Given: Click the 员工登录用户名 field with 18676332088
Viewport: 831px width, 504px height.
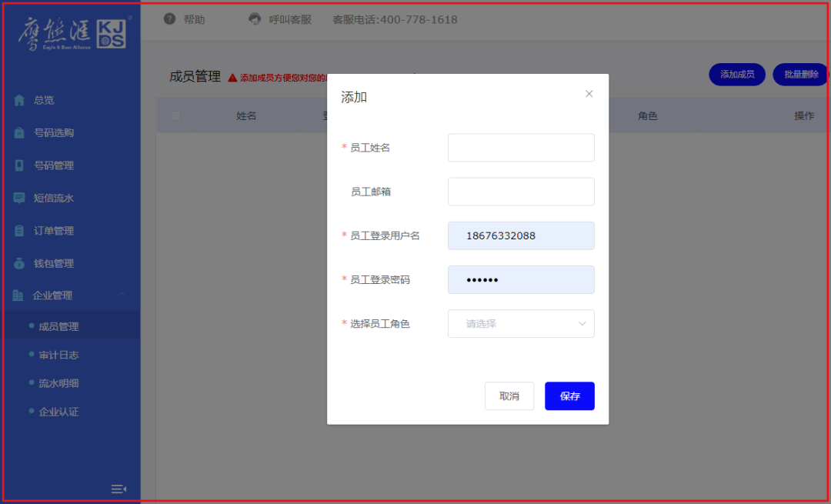Looking at the screenshot, I should [x=521, y=235].
